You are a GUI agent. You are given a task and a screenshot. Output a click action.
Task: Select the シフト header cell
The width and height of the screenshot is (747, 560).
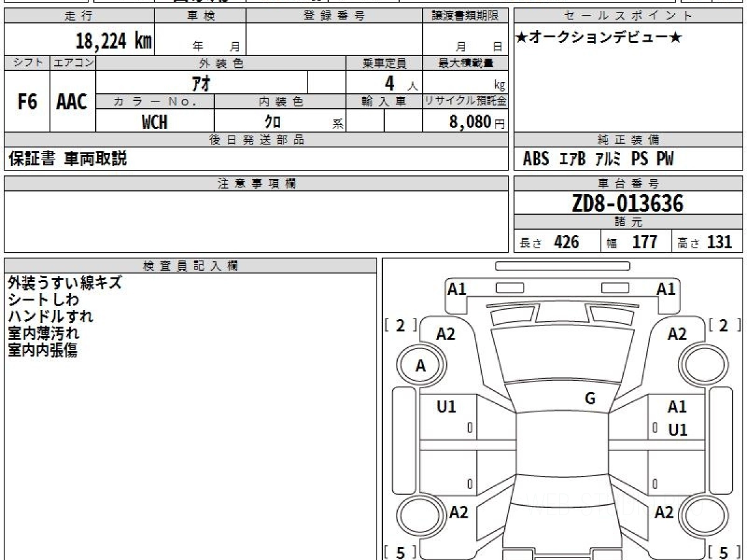tap(27, 63)
